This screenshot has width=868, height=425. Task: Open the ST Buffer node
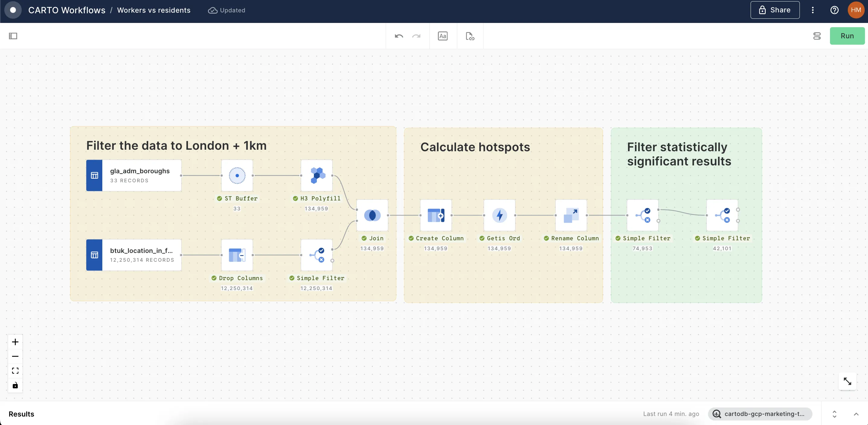pyautogui.click(x=237, y=176)
